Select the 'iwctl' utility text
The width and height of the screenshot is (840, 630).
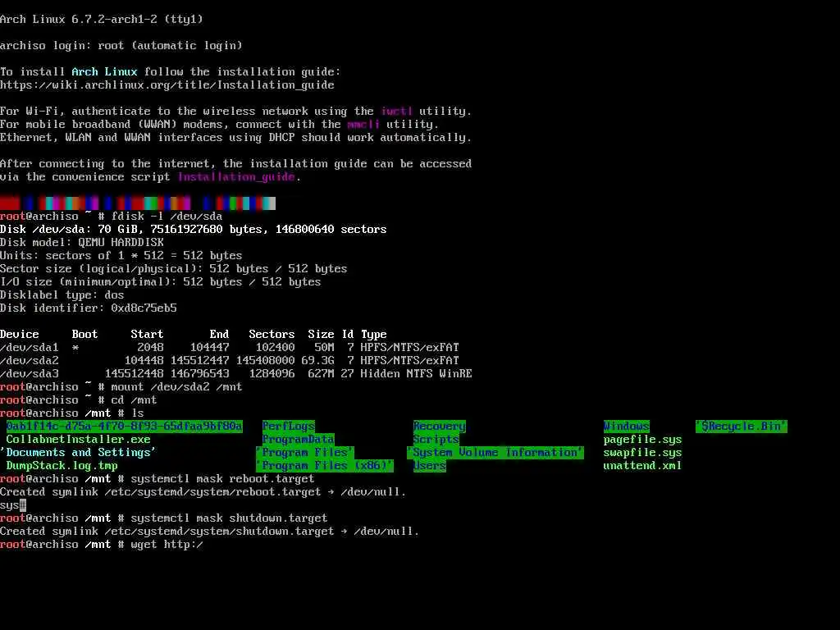(396, 111)
